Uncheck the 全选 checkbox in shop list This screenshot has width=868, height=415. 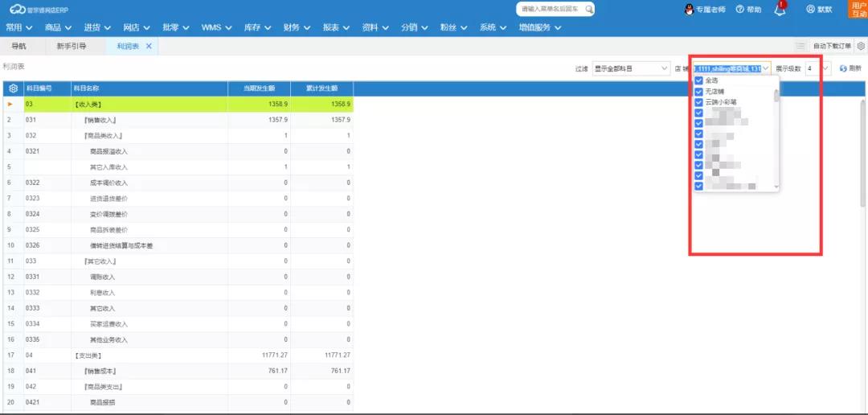pyautogui.click(x=698, y=80)
